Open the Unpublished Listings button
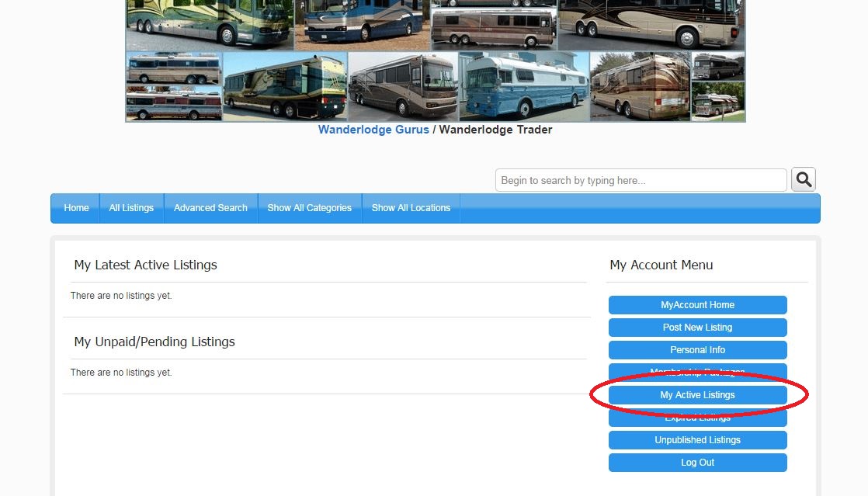Screen dimensions: 868x496 point(697,440)
